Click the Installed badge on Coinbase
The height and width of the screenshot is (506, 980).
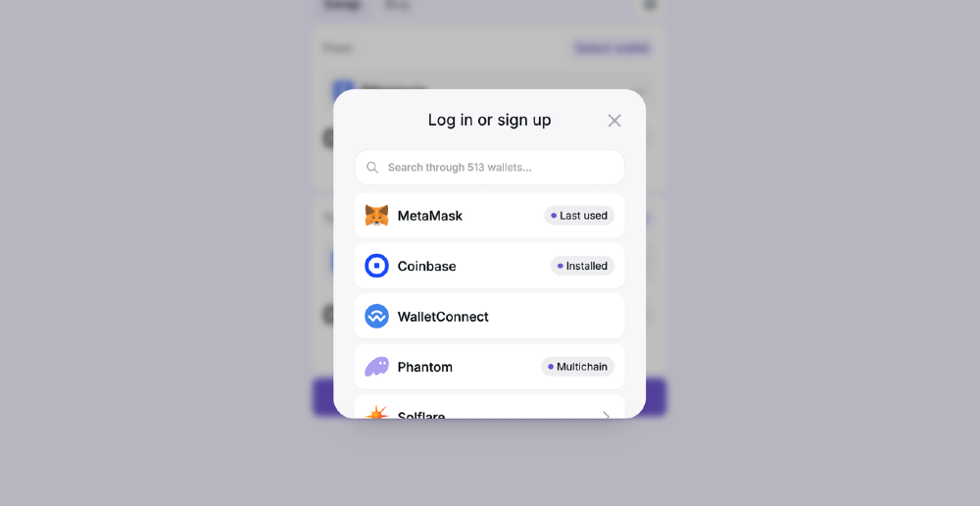tap(582, 266)
